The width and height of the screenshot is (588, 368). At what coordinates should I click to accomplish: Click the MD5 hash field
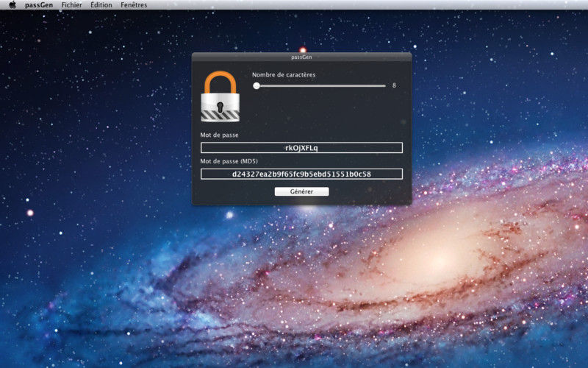(301, 174)
